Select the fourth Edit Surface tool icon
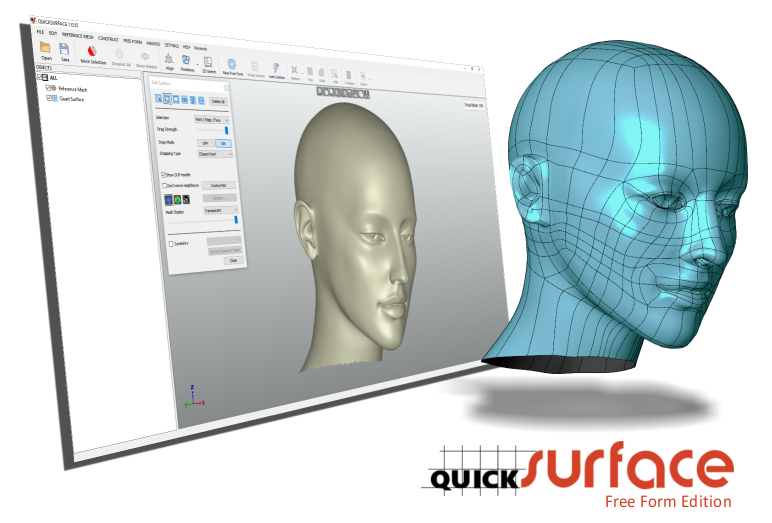 tap(185, 99)
